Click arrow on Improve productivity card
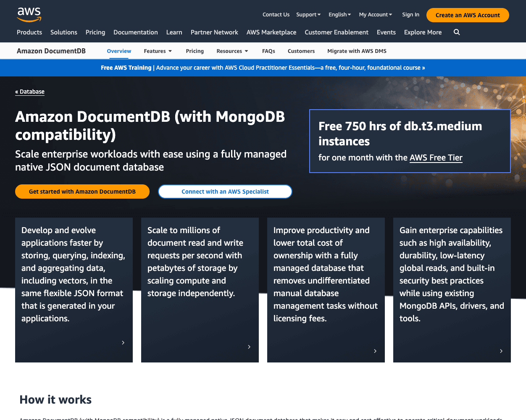 (375, 351)
